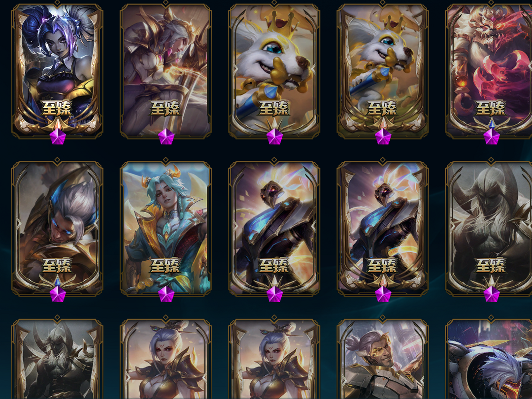Select gem beneath silver-haired man with blue horn
Image resolution: width=532 pixels, height=399 pixels.
click(58, 294)
